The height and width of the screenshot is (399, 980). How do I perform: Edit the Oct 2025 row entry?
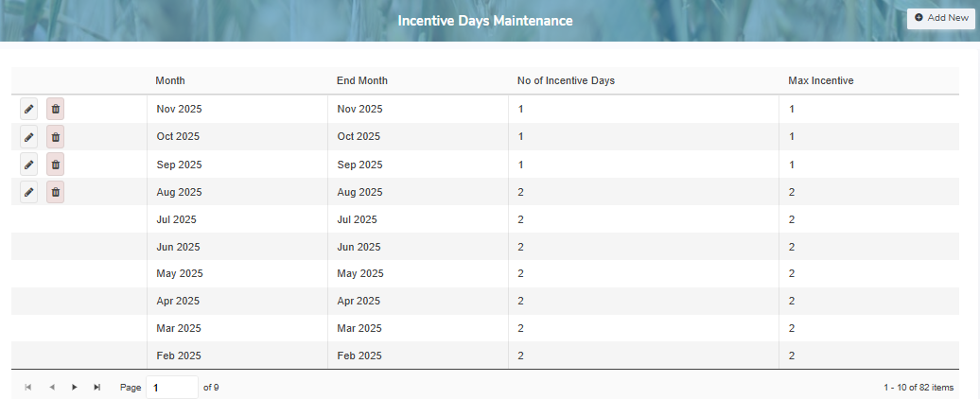[29, 137]
